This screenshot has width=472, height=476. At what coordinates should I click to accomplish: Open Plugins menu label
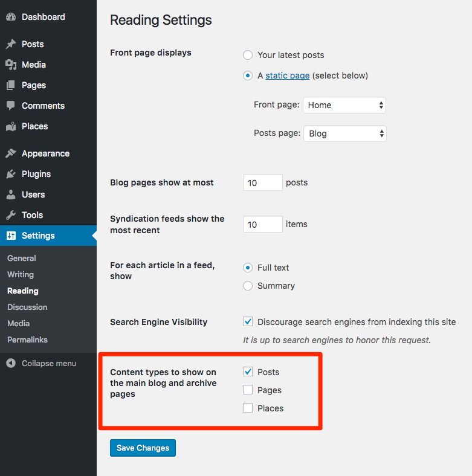[x=36, y=174]
